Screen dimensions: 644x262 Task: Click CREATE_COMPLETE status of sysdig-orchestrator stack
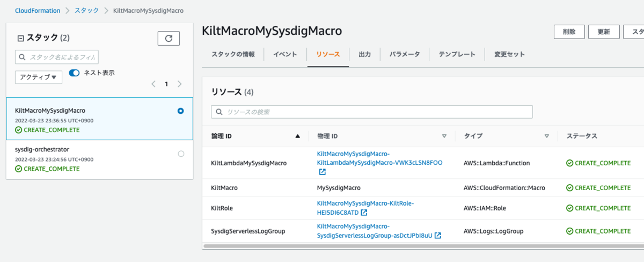click(x=47, y=169)
